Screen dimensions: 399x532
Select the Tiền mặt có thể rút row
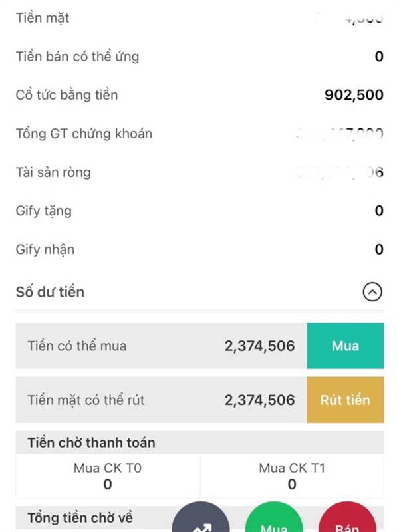pos(161,400)
